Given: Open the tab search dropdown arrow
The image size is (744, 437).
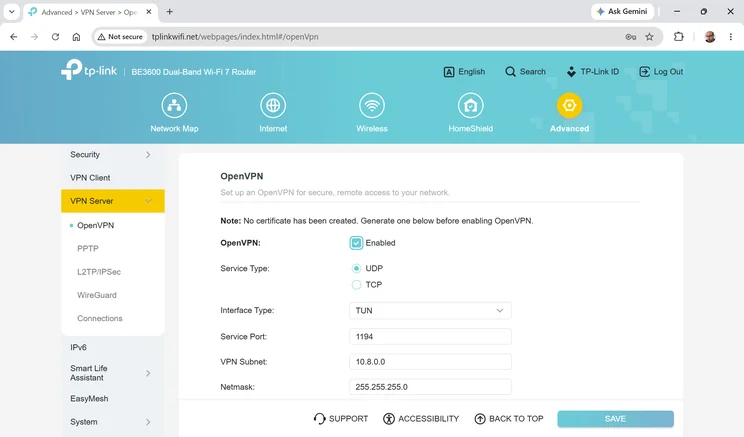Looking at the screenshot, I should (11, 12).
